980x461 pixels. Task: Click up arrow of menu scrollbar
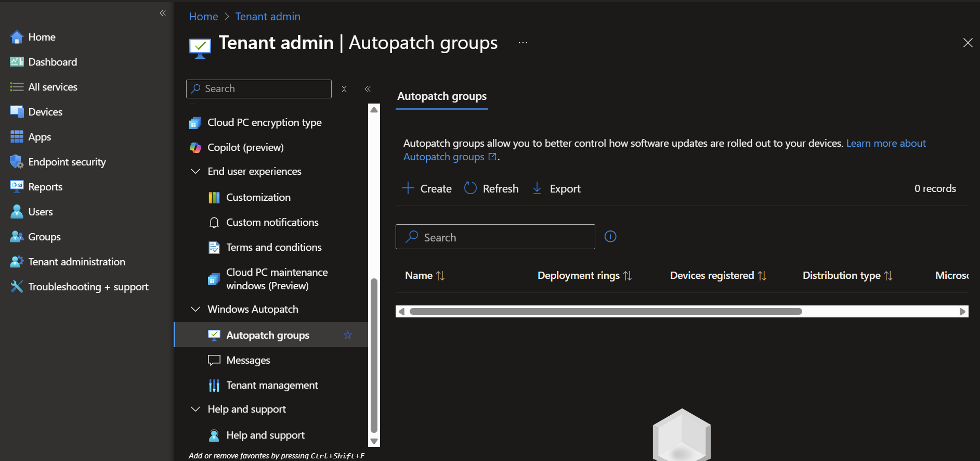pyautogui.click(x=374, y=109)
